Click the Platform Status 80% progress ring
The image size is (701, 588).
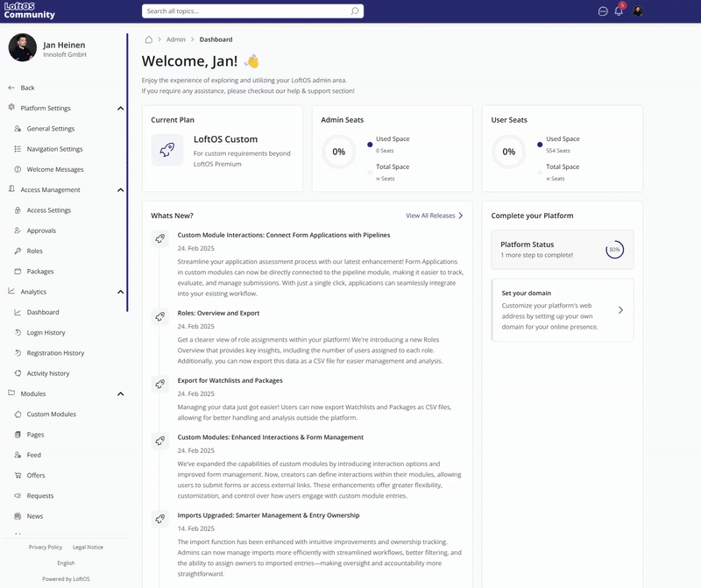click(614, 250)
